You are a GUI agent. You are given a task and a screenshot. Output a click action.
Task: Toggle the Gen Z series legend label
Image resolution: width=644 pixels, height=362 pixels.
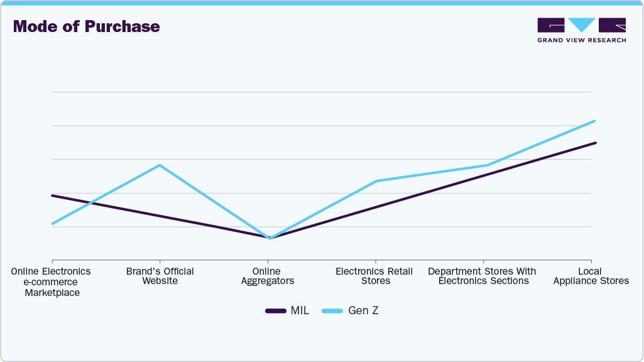[x=363, y=311]
